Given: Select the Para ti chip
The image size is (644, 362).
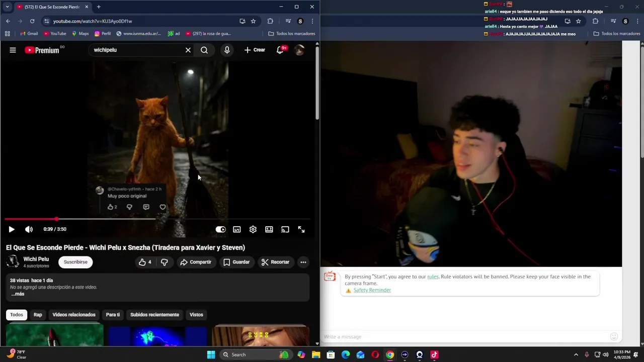Looking at the screenshot, I should tap(113, 315).
